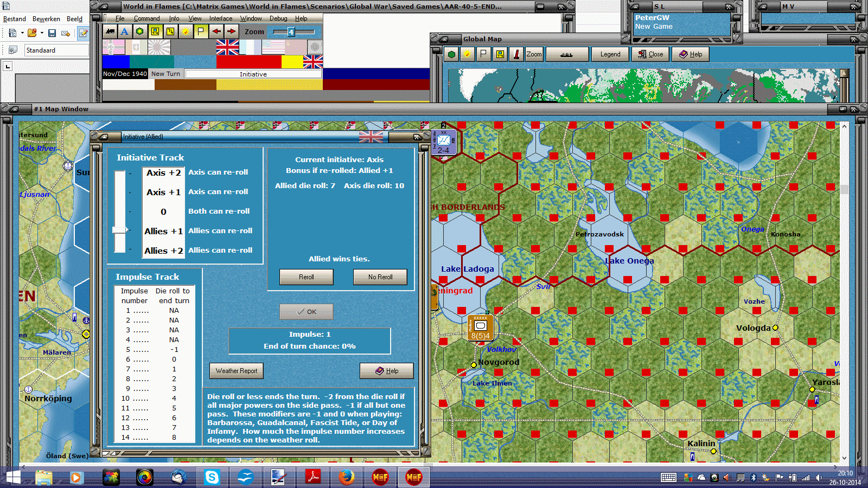This screenshot has height=488, width=868.
Task: Click the save disk icon in left toolbar
Action: 52,33
